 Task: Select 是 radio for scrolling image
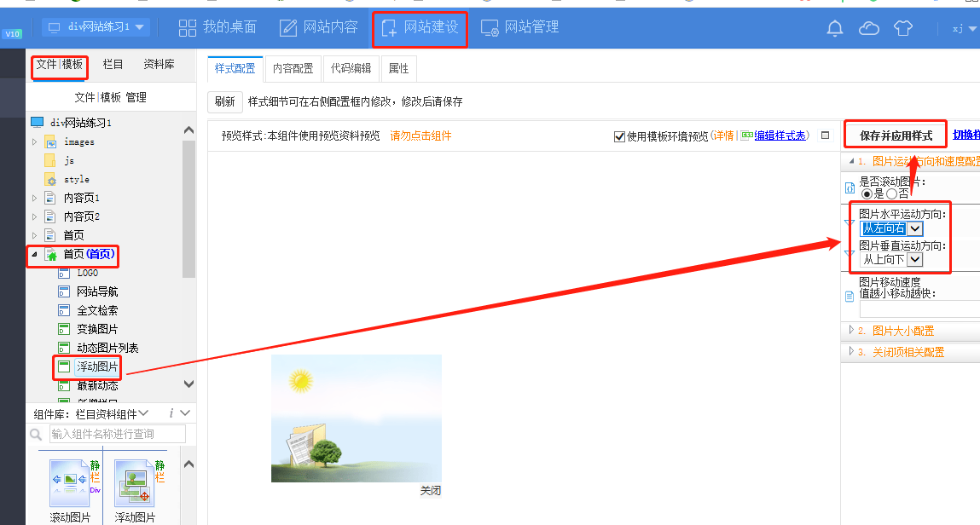866,193
